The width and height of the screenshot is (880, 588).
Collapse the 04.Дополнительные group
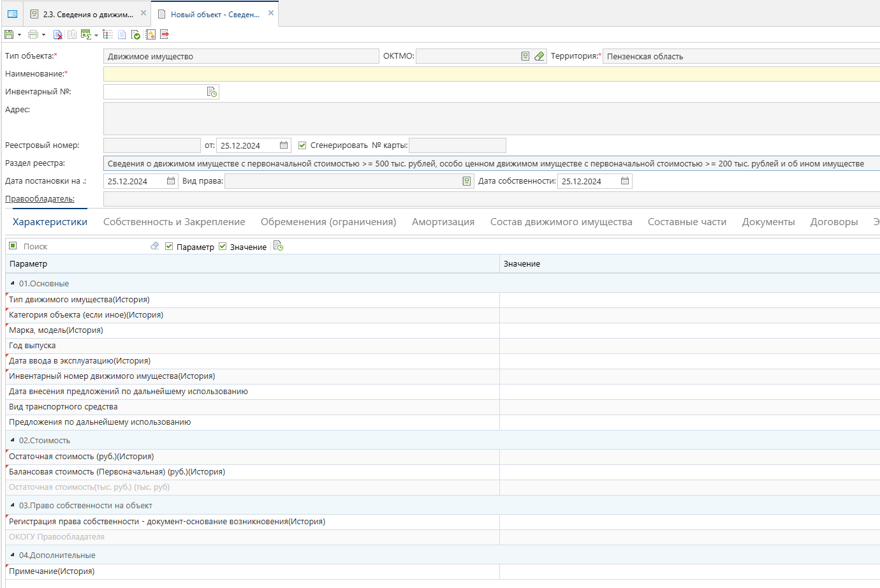(x=13, y=555)
